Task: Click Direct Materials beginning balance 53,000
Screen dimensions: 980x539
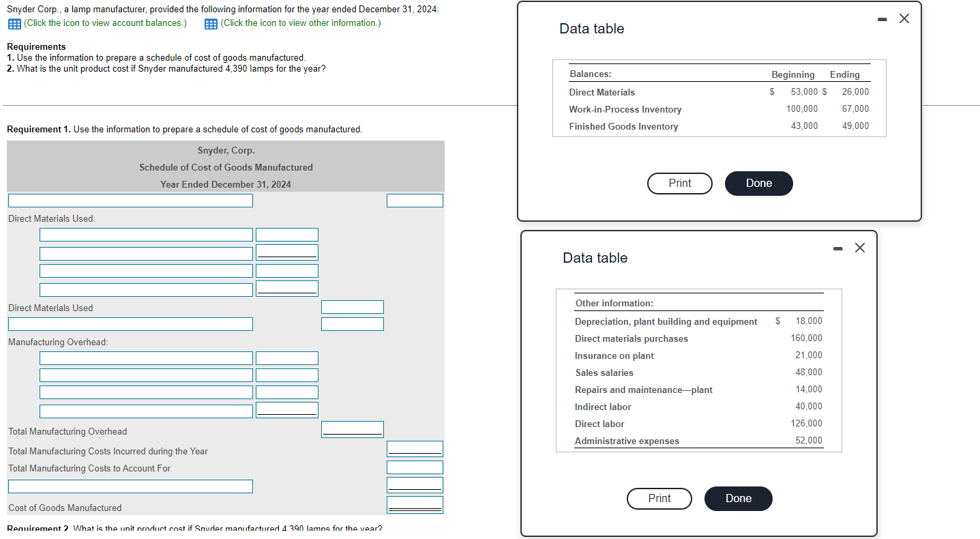Action: click(804, 92)
